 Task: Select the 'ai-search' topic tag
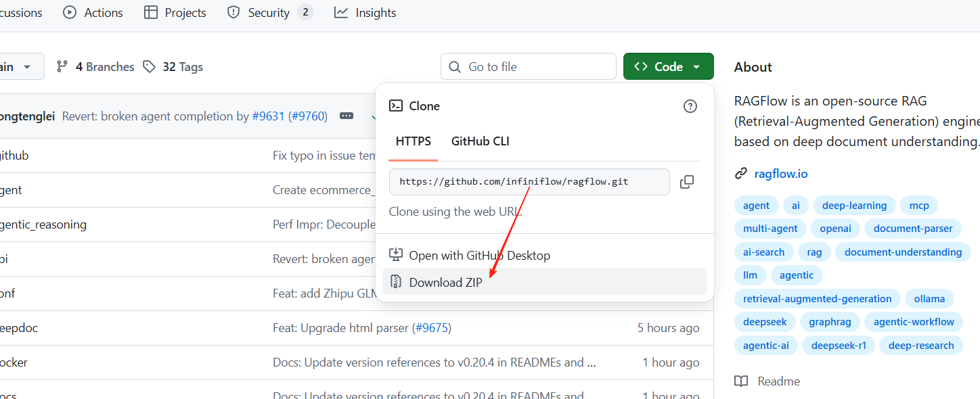(x=763, y=252)
